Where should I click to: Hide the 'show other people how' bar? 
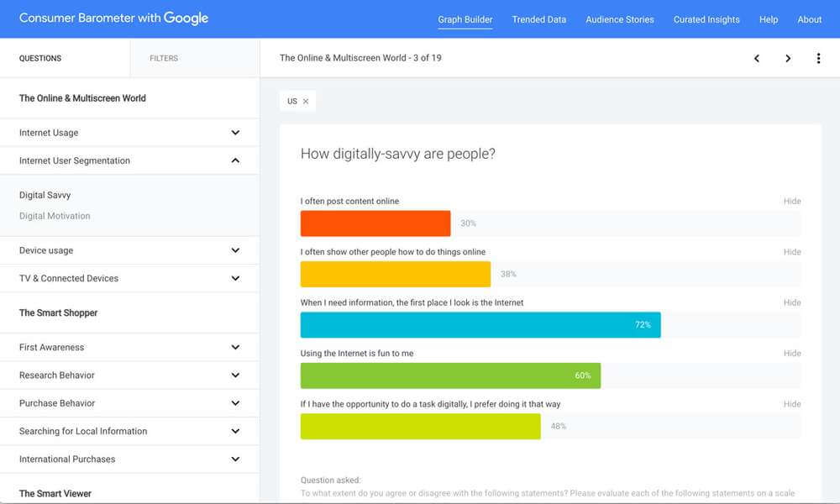(792, 252)
